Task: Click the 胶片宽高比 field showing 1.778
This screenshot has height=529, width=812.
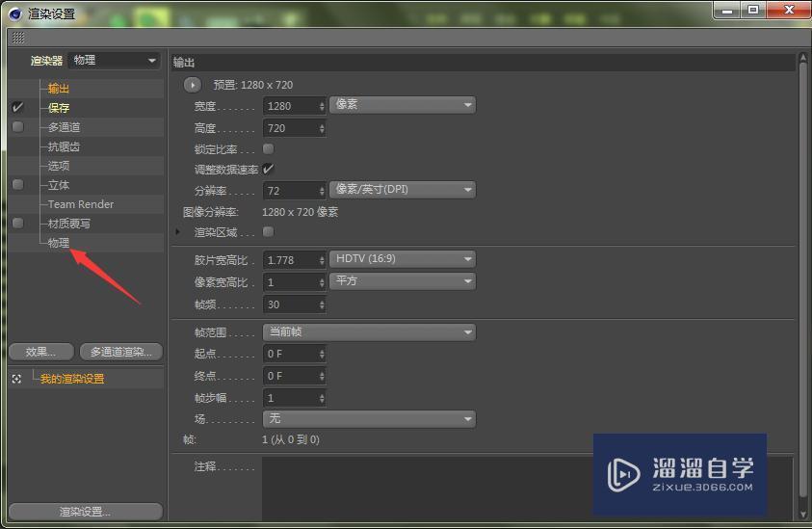Action: point(290,260)
